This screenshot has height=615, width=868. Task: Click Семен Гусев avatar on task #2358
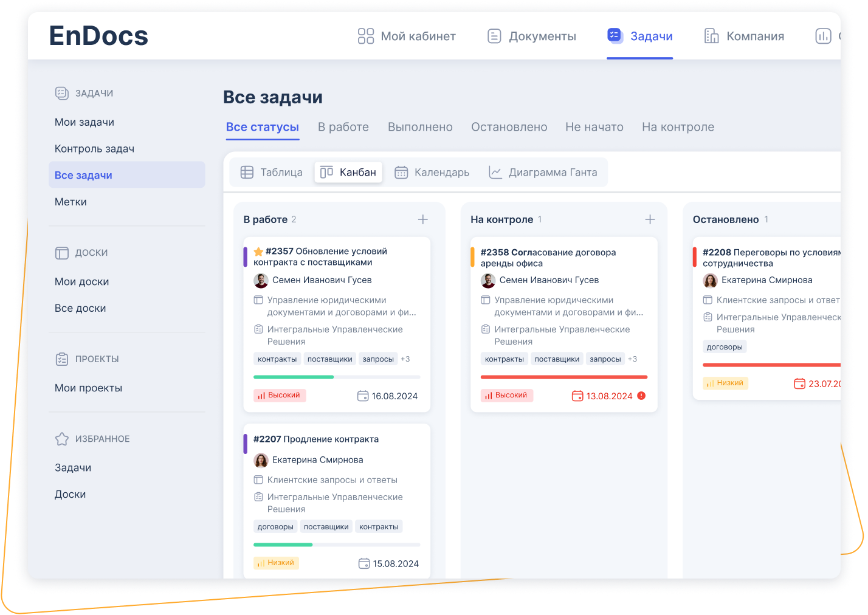click(488, 280)
